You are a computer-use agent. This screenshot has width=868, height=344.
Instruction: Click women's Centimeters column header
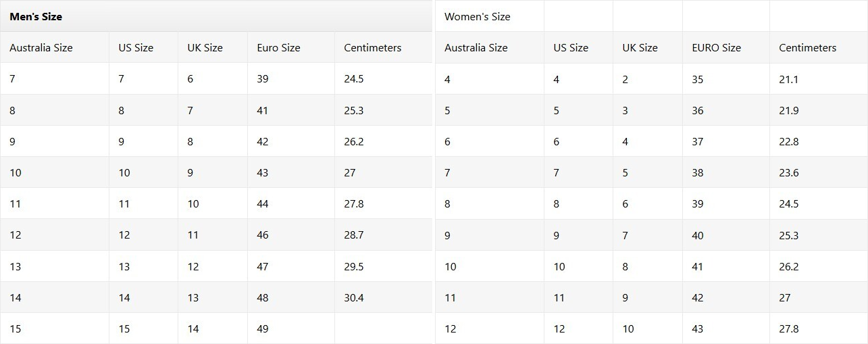(807, 48)
